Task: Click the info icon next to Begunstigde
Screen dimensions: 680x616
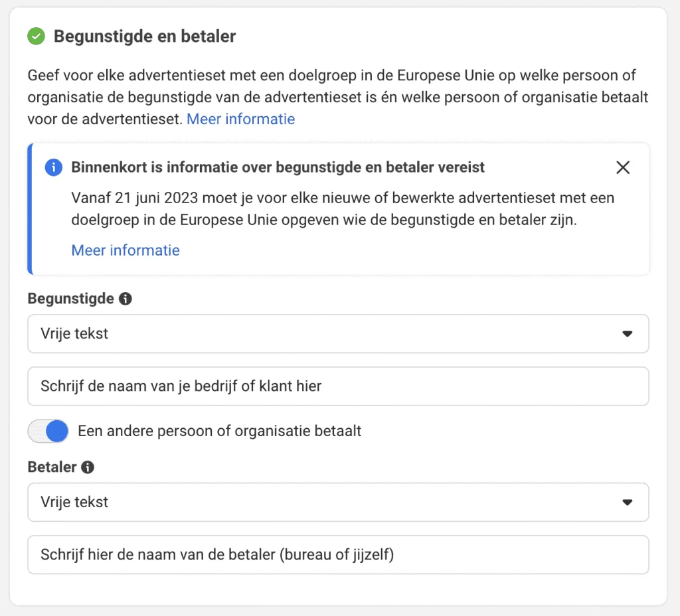Action: tap(126, 299)
